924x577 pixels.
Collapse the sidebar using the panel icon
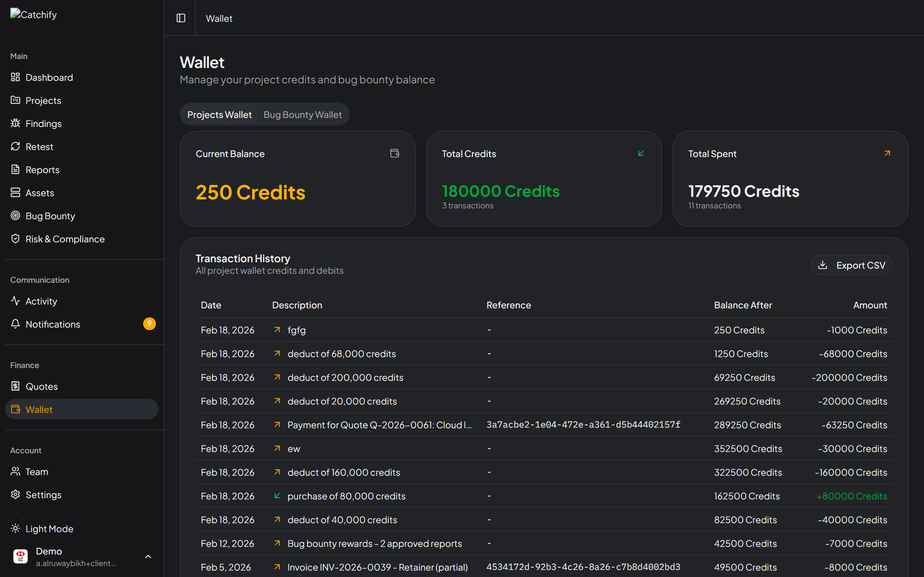pyautogui.click(x=181, y=18)
